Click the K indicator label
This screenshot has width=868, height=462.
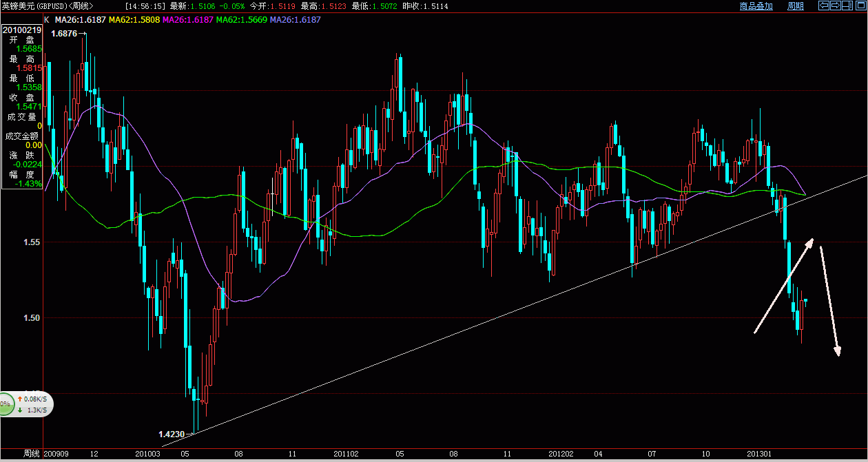[47, 20]
